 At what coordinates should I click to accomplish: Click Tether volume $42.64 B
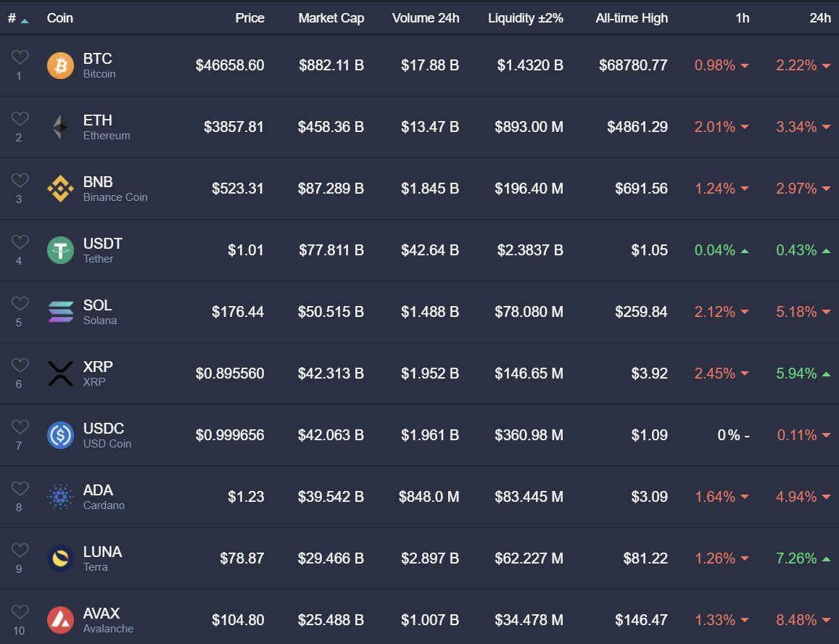tap(430, 250)
